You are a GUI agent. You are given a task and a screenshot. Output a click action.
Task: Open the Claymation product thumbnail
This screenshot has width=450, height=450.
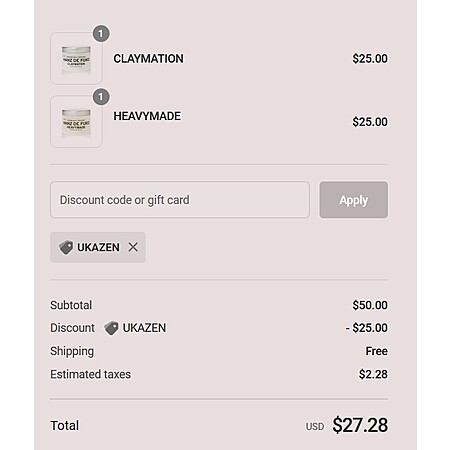pyautogui.click(x=76, y=58)
